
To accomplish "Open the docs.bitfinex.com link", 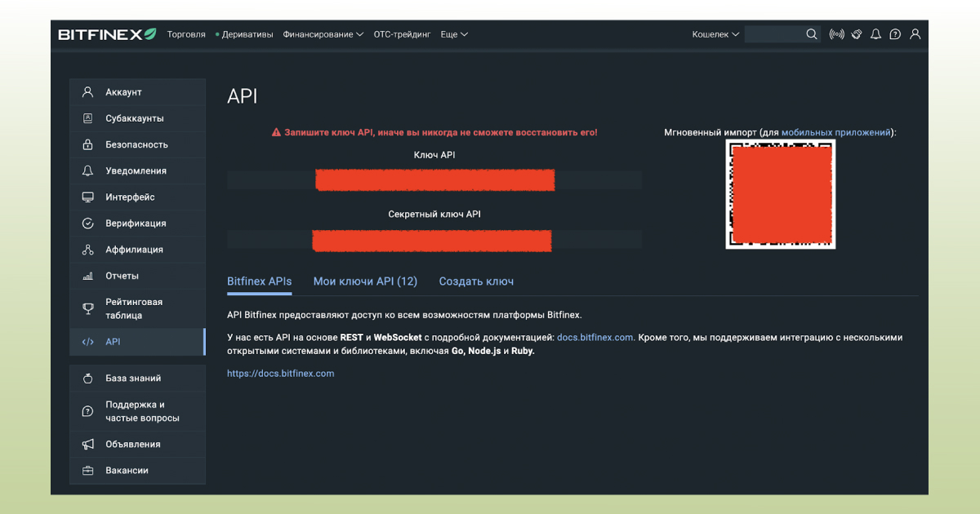I will pos(595,336).
